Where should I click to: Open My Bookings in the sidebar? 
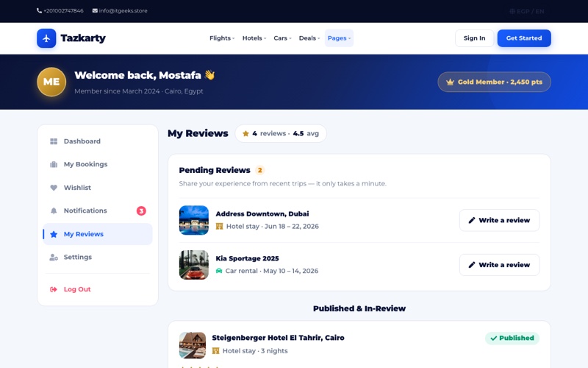pos(98,164)
